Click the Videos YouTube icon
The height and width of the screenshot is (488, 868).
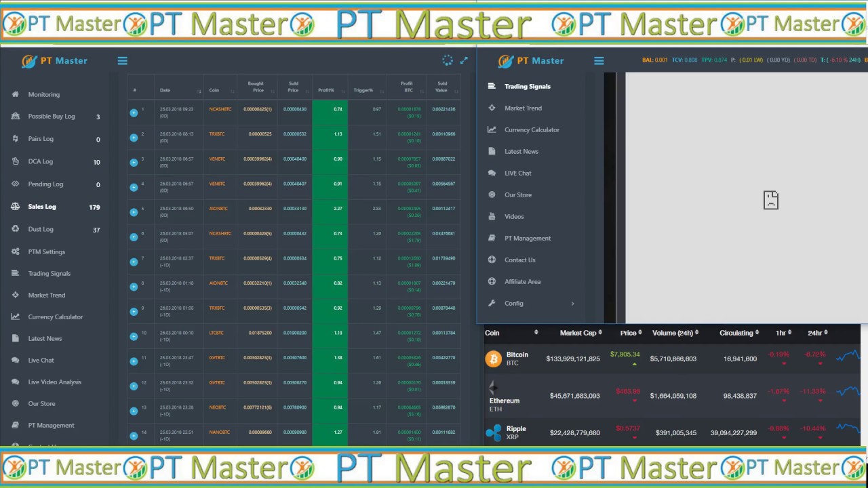492,216
